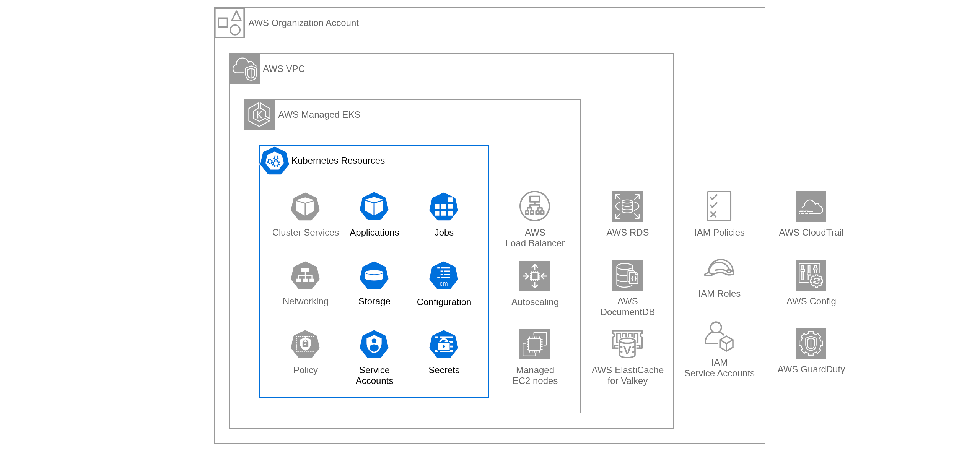The width and height of the screenshot is (980, 452).
Task: Click the Secrets padlock icon
Action: 444,344
